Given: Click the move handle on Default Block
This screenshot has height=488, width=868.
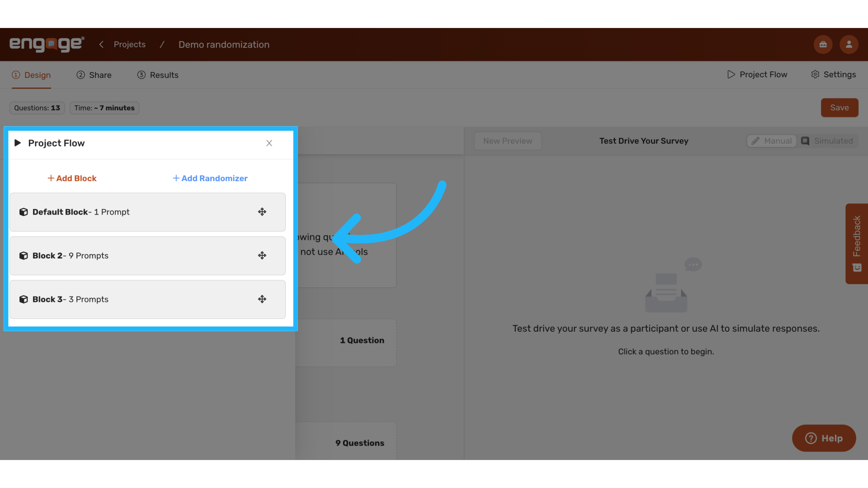Looking at the screenshot, I should (x=262, y=212).
